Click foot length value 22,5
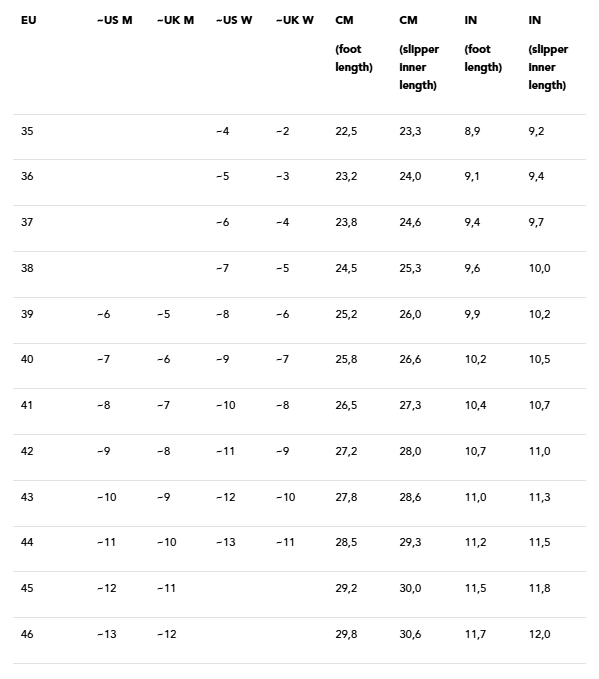 pyautogui.click(x=346, y=131)
